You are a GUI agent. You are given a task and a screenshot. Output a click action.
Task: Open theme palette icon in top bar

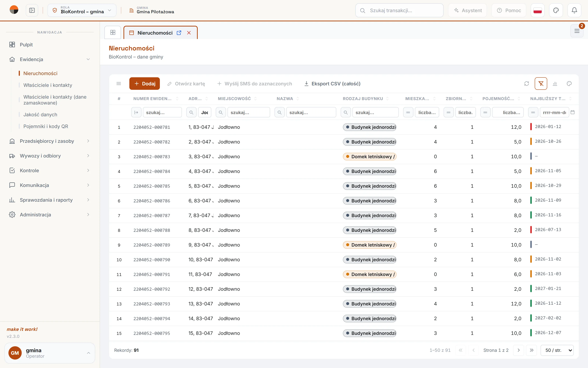556,10
